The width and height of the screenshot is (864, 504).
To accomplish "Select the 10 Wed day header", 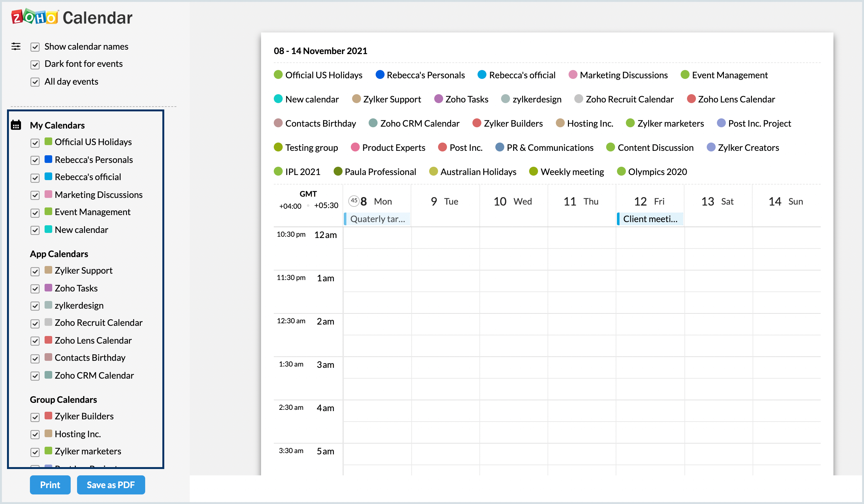I will 513,201.
